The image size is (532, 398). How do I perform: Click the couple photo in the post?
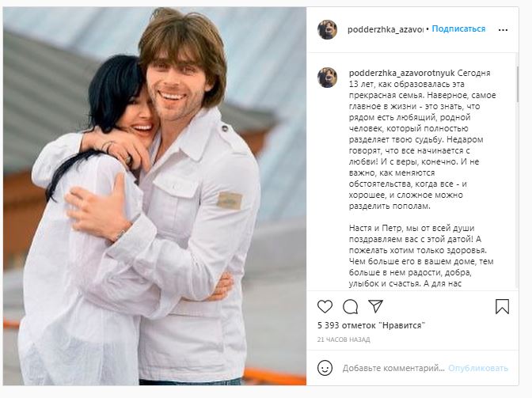click(x=154, y=196)
